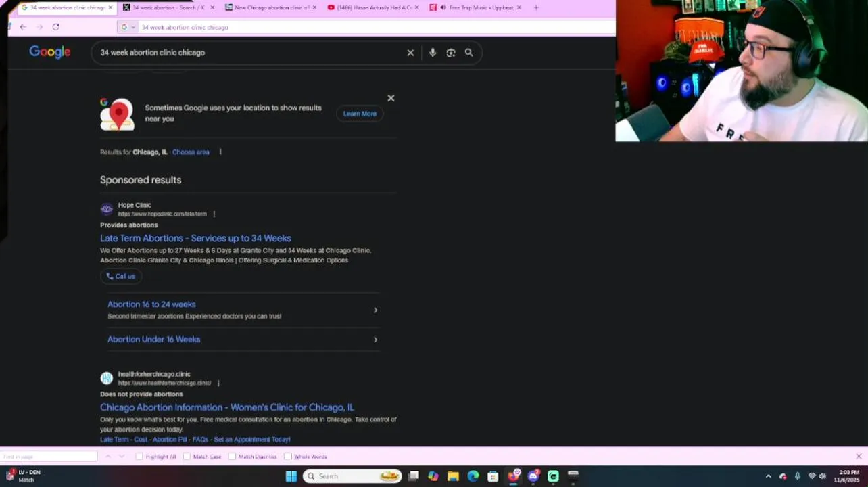Click the browser forward arrow
Viewport: 868px width, 487px height.
pyautogui.click(x=39, y=27)
